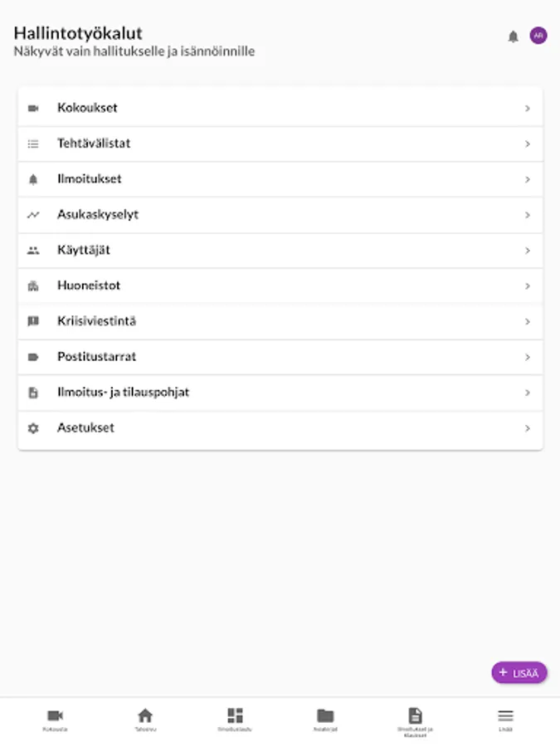Viewport: 560px width, 747px height.
Task: Click the building icon beside Huoneistot
Action: click(x=33, y=286)
